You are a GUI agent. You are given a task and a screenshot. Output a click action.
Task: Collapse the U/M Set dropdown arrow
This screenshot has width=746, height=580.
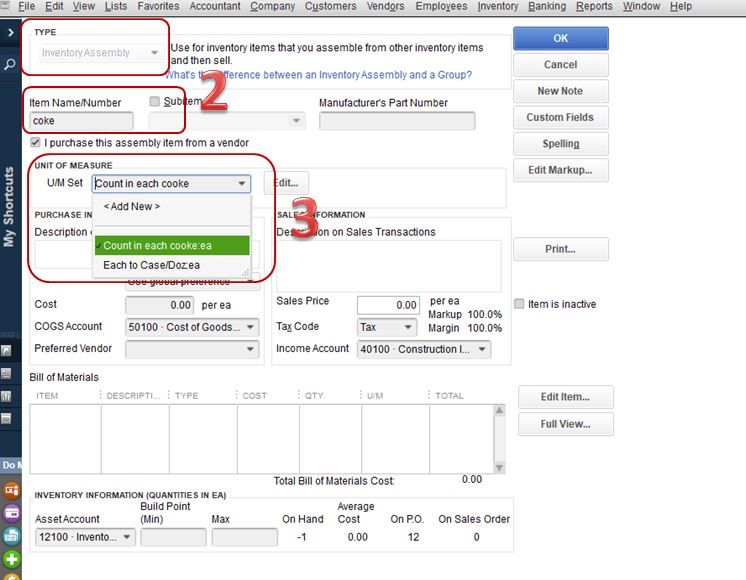[x=242, y=183]
